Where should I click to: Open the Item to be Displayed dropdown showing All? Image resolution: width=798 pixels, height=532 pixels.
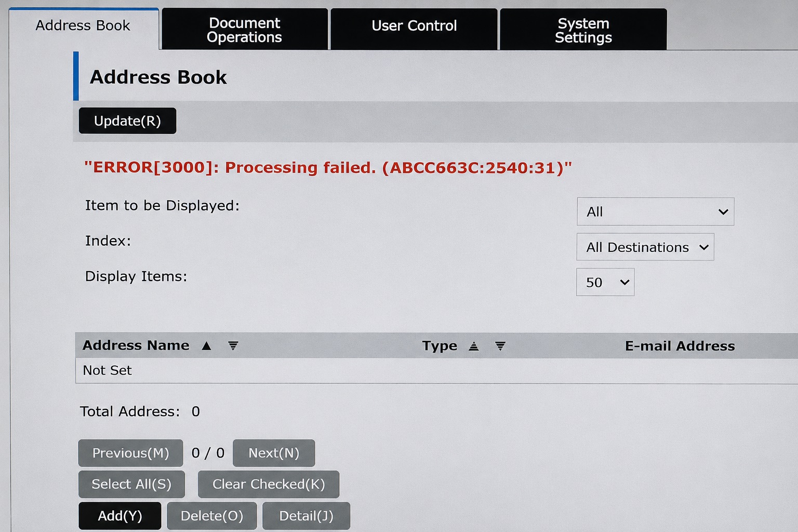(x=655, y=211)
